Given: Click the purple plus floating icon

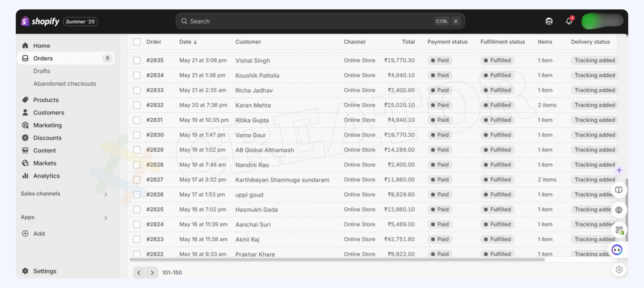Looking at the screenshot, I should (x=619, y=170).
